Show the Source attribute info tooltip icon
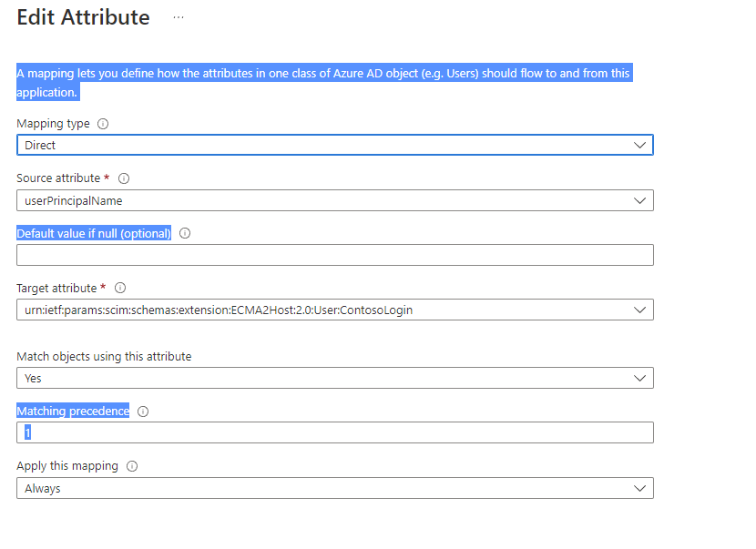 coord(124,178)
